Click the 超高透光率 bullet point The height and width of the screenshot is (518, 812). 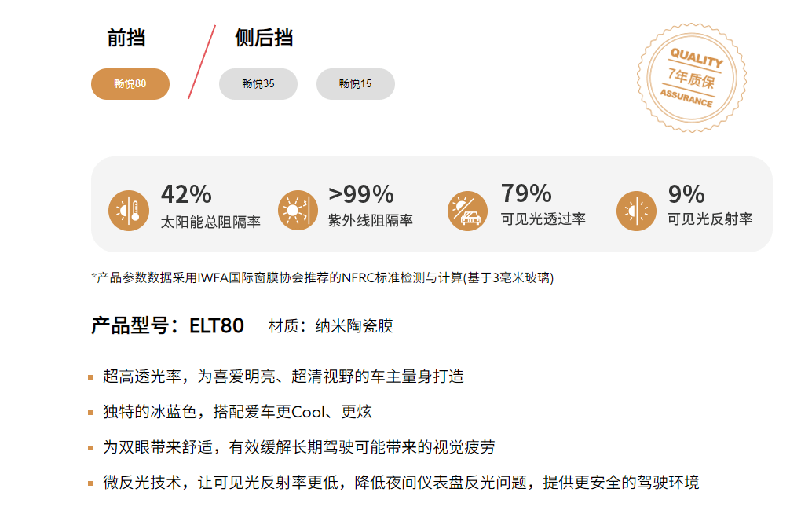pos(283,377)
